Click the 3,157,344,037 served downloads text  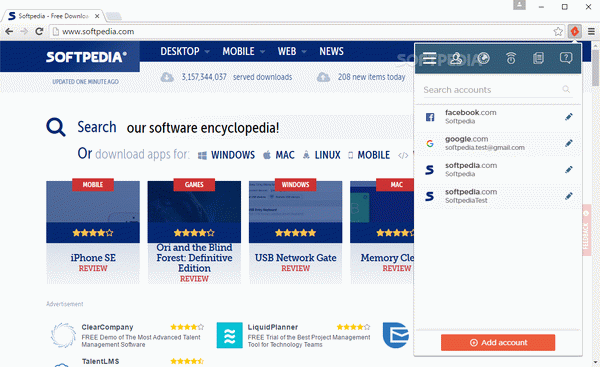click(236, 77)
